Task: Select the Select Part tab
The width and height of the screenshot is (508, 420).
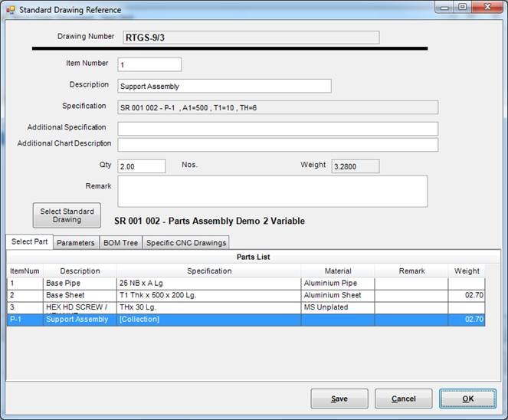Action: pyautogui.click(x=30, y=241)
